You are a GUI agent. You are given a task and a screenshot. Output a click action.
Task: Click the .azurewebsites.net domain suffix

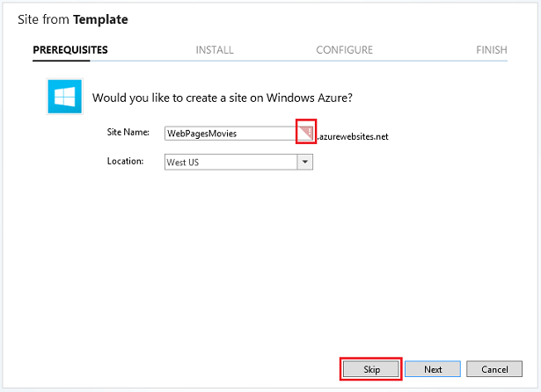[352, 137]
